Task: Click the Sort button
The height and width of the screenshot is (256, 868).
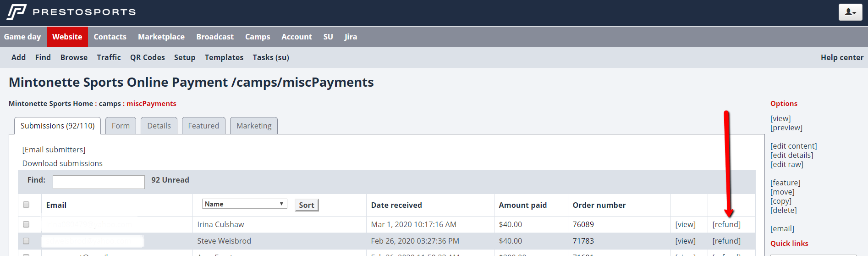Action: 307,205
